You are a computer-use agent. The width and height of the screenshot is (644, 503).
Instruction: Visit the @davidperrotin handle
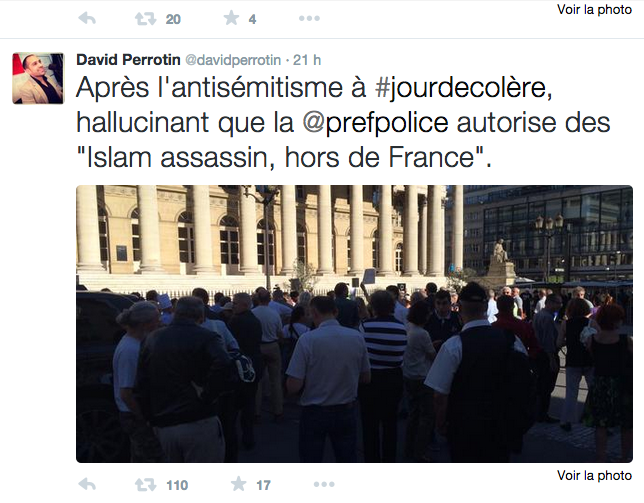(233, 60)
